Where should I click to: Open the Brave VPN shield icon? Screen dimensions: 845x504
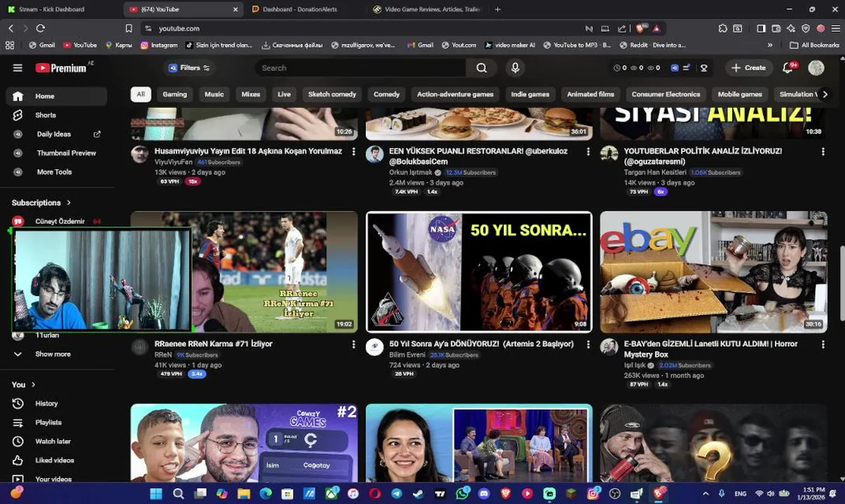pos(806,29)
